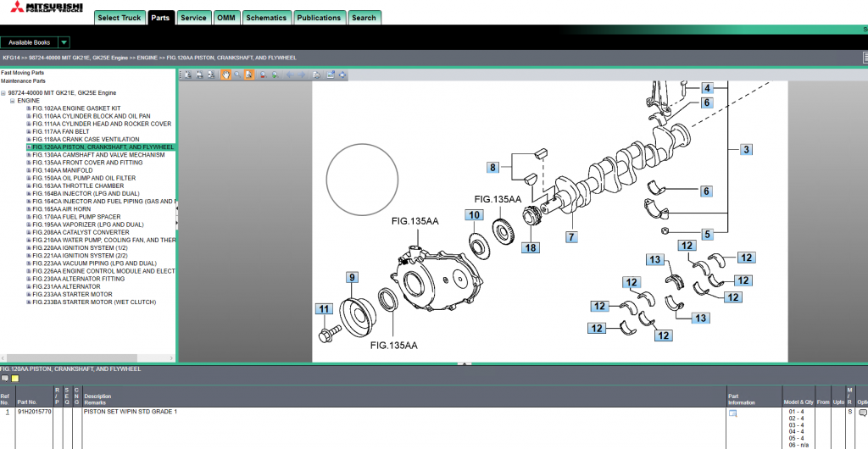Image resolution: width=868 pixels, height=449 pixels.
Task: Open the Service tab
Action: click(x=194, y=18)
